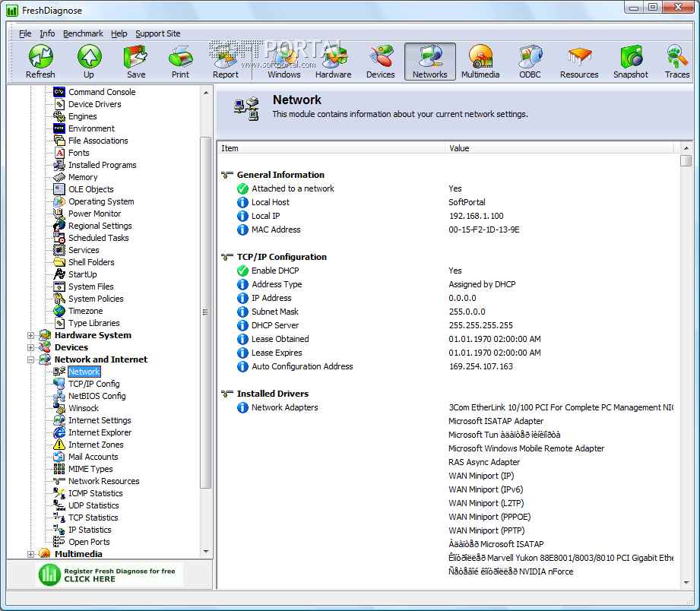This screenshot has width=700, height=611.
Task: Open Internet Zones tree entry
Action: point(88,445)
